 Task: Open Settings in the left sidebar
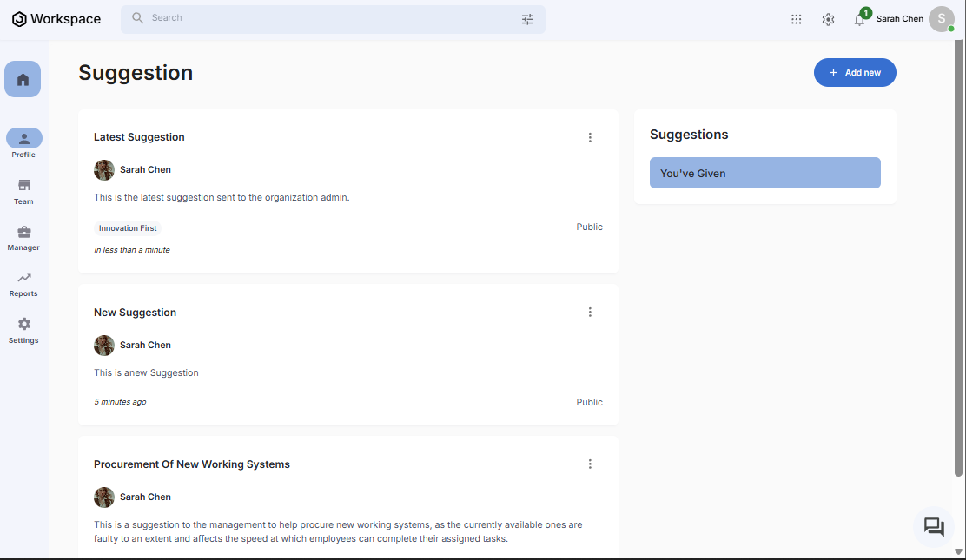[23, 325]
